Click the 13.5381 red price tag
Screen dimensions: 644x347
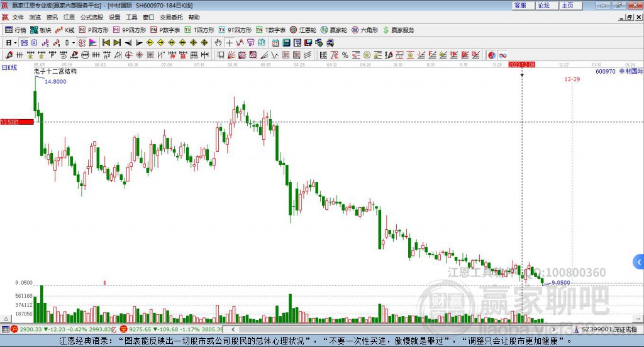(17, 122)
